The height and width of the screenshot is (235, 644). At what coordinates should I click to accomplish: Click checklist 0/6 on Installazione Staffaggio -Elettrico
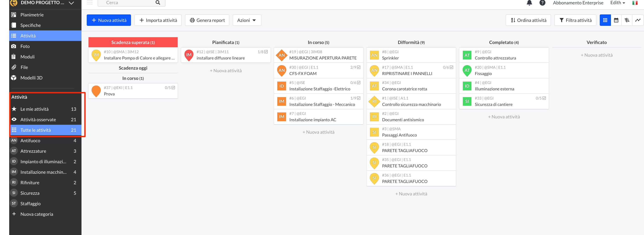[355, 83]
